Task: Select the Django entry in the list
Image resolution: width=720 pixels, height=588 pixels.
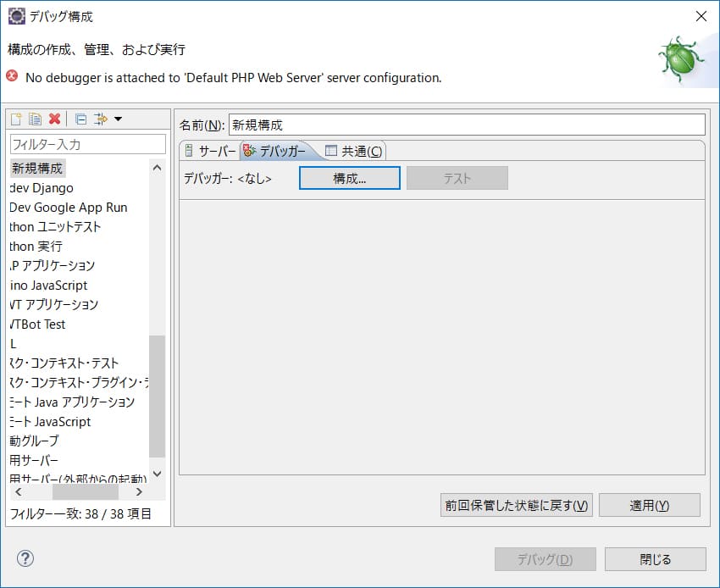Action: tap(42, 188)
